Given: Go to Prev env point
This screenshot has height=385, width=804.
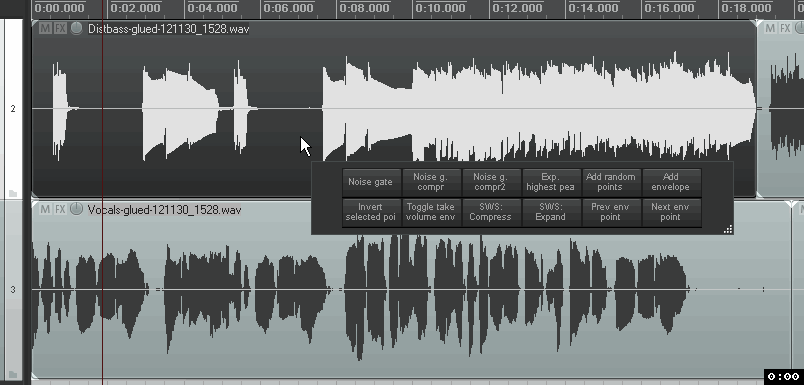Looking at the screenshot, I should pos(611,212).
